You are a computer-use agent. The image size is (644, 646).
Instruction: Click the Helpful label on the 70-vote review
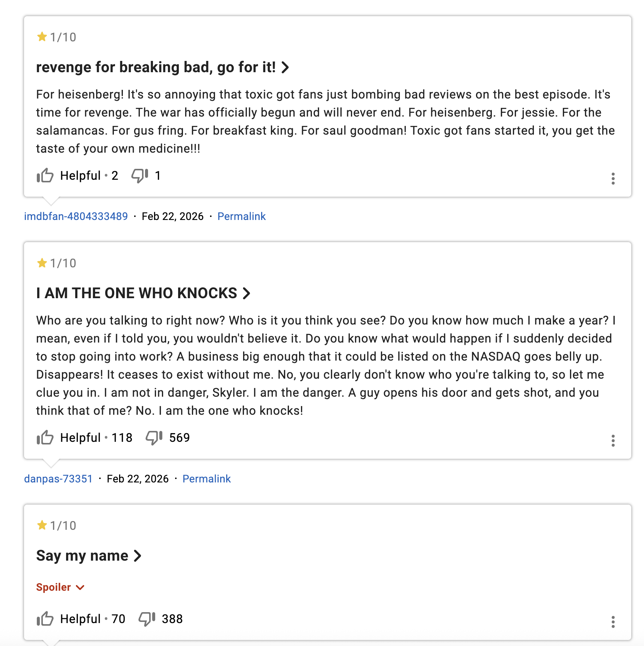(80, 619)
